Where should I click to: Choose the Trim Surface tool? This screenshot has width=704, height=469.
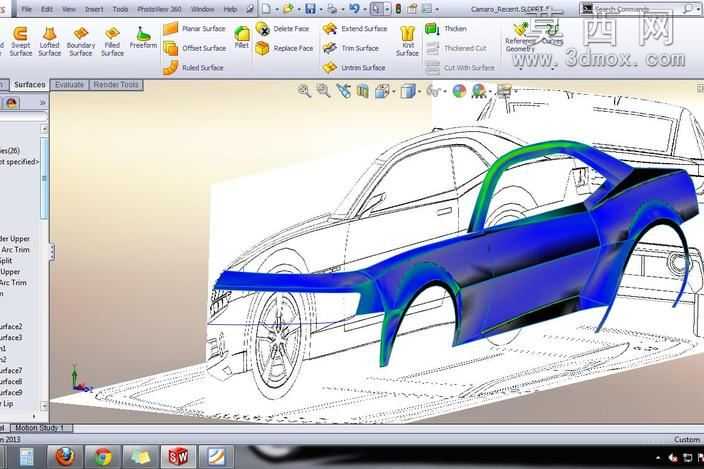pos(351,48)
